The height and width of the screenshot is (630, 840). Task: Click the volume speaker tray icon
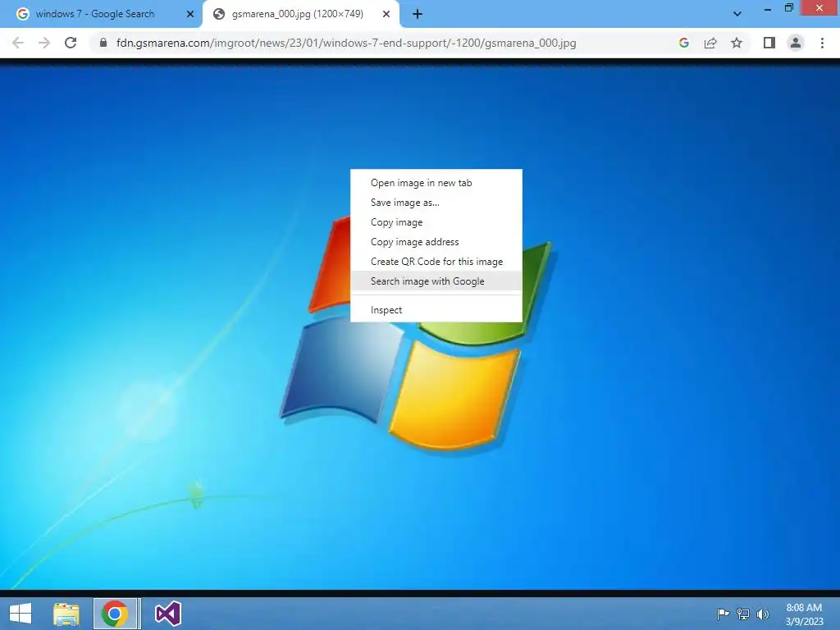point(763,614)
